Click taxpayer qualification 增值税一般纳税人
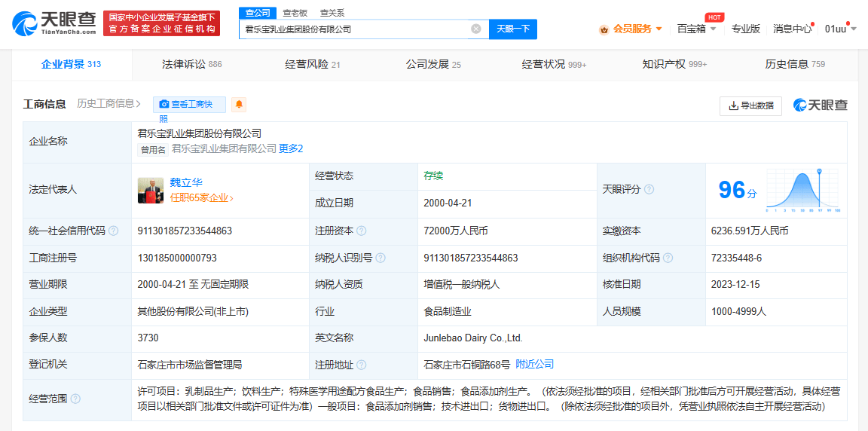 tap(462, 284)
